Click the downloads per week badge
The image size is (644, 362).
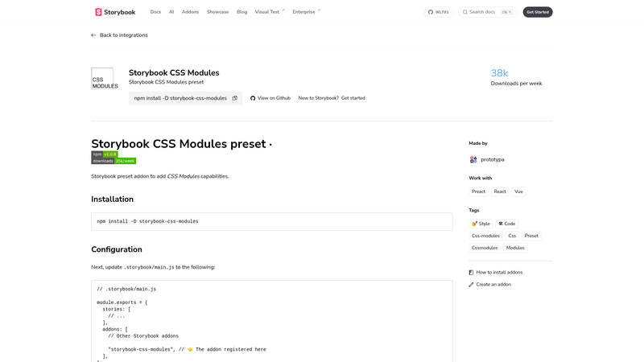click(x=114, y=161)
